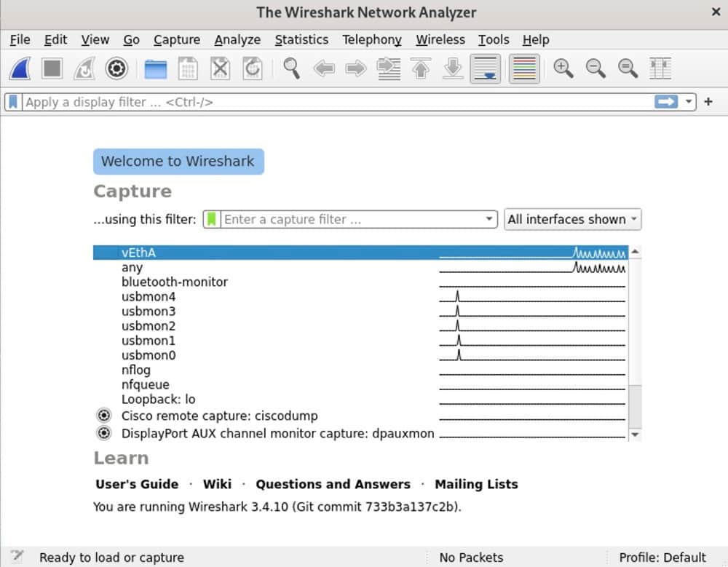728x567 pixels.
Task: Open Questions and Answers link
Action: pos(333,484)
